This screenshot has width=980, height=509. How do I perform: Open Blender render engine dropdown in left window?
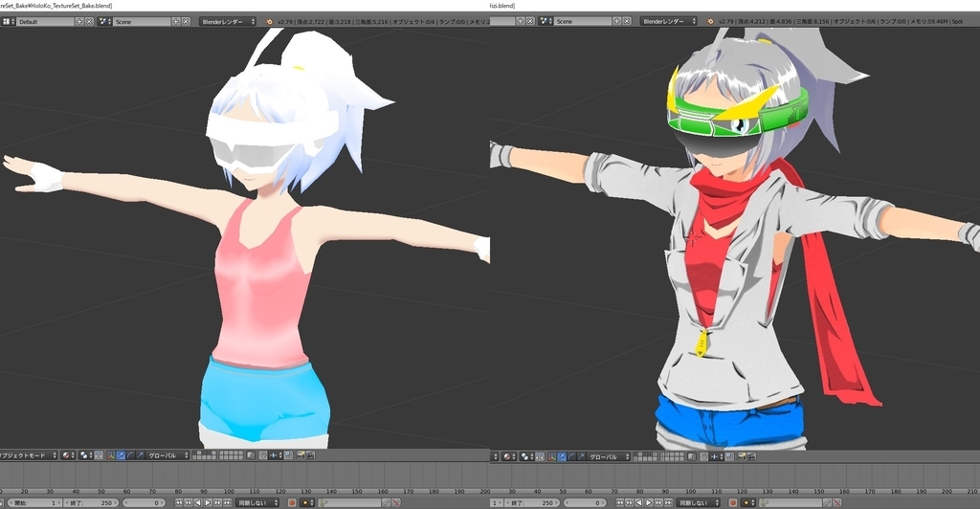229,21
